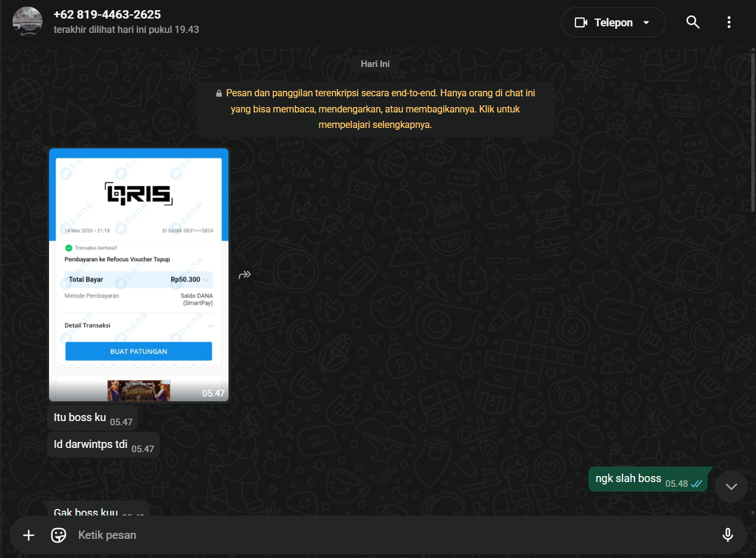Click the end-to-end encryption notice

click(x=376, y=109)
